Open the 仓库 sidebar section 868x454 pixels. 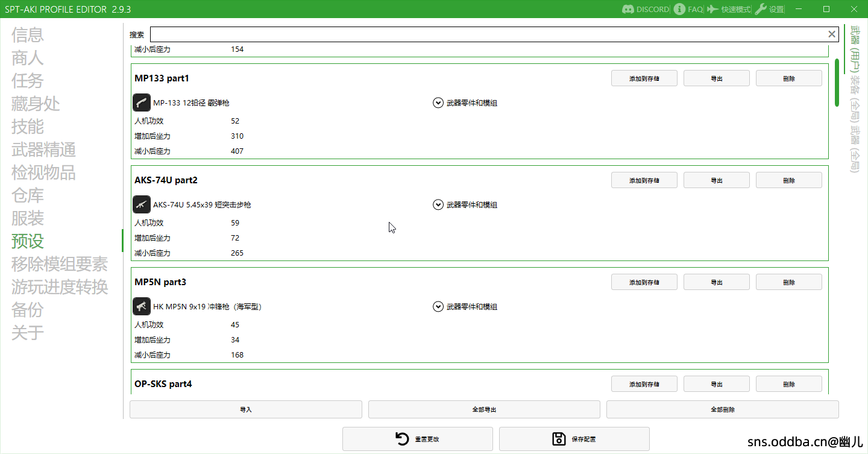[x=28, y=195]
